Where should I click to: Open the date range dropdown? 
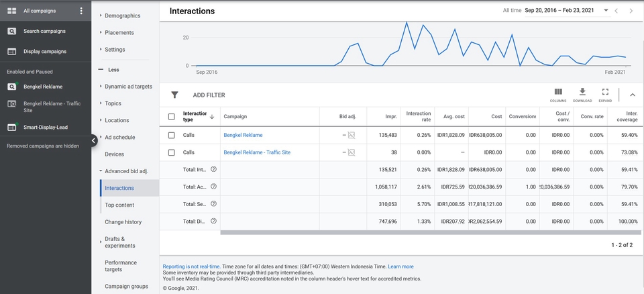click(606, 11)
